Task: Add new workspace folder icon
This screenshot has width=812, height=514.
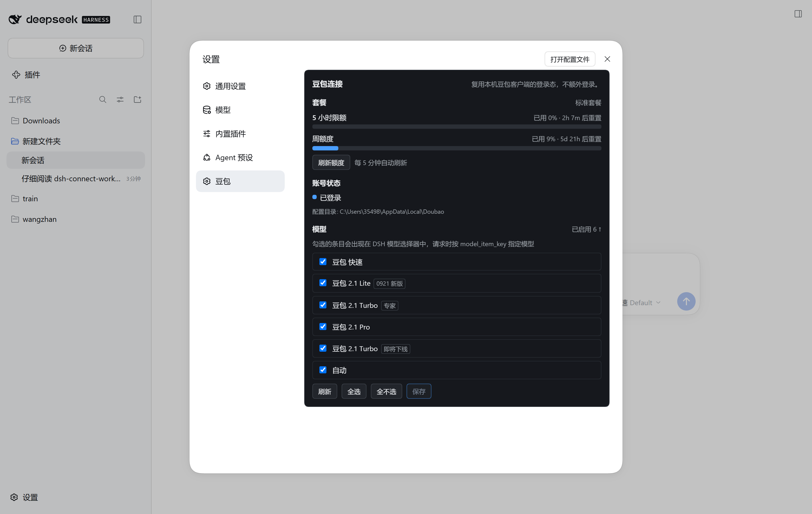Action: (x=137, y=100)
